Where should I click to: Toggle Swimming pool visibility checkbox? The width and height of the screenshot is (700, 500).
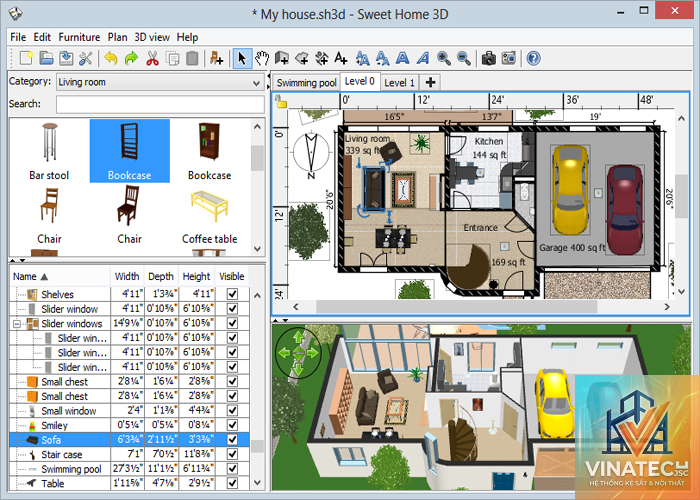pyautogui.click(x=232, y=469)
